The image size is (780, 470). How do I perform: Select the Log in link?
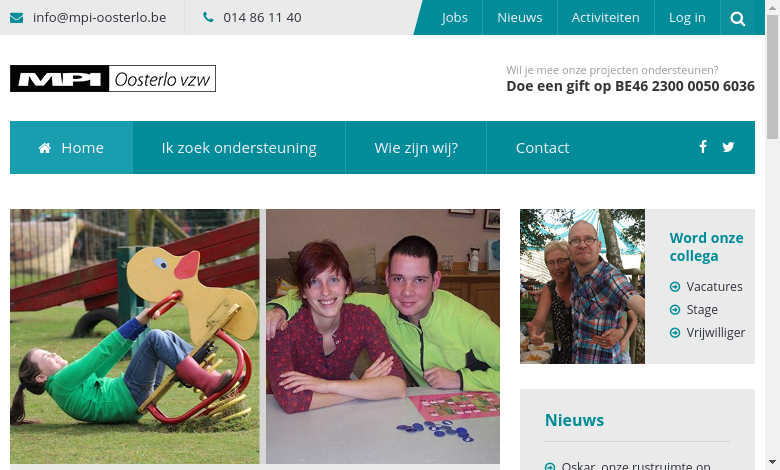click(687, 17)
